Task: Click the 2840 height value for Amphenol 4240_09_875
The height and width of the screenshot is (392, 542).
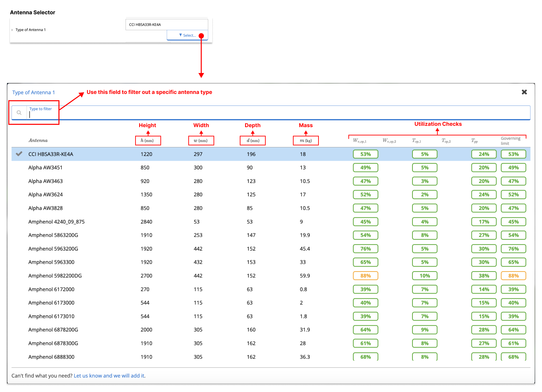Action: 146,222
